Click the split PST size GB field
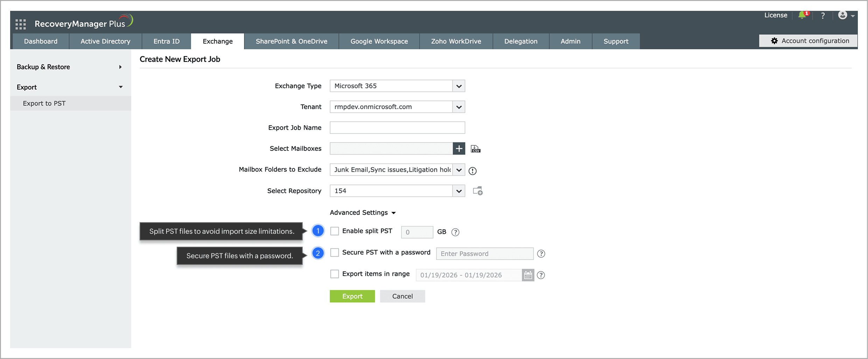Viewport: 868px width, 359px height. click(x=417, y=232)
